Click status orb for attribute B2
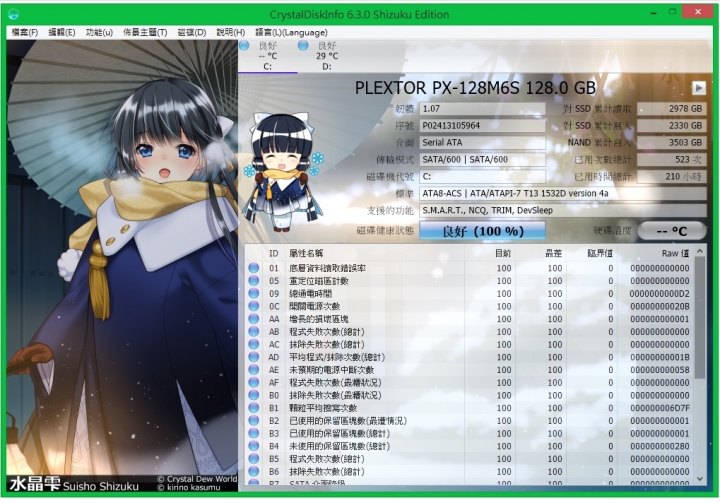The width and height of the screenshot is (720, 503). [x=253, y=420]
